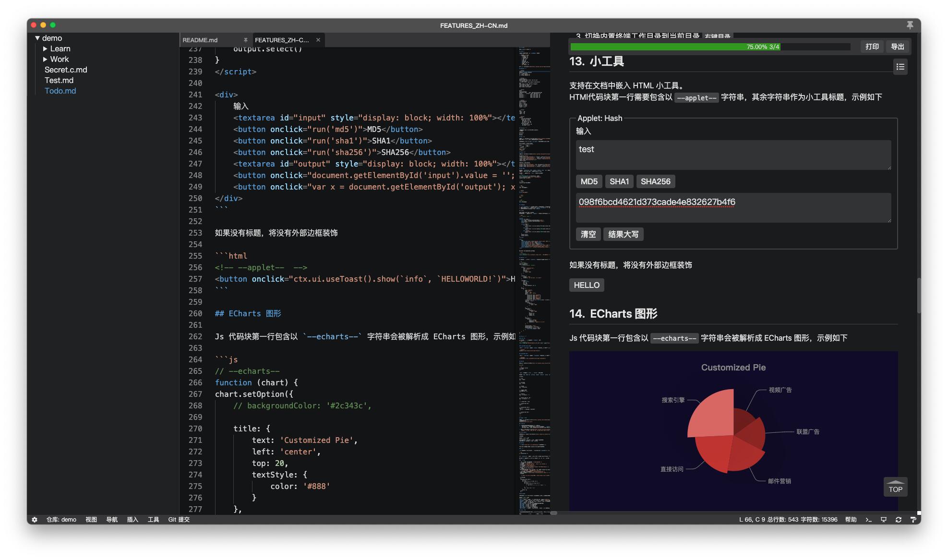Open the 仓库: demo repository menu
This screenshot has width=948, height=560.
[x=61, y=520]
